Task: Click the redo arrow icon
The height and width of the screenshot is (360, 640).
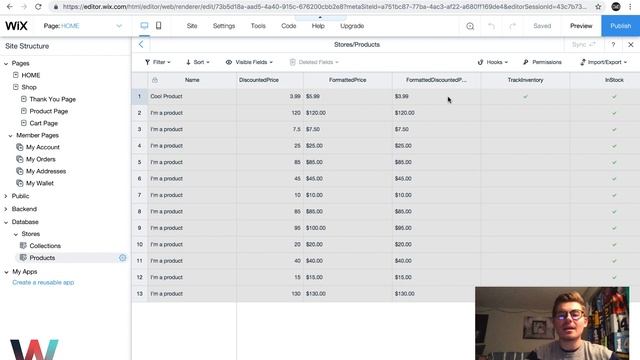Action: tap(513, 26)
